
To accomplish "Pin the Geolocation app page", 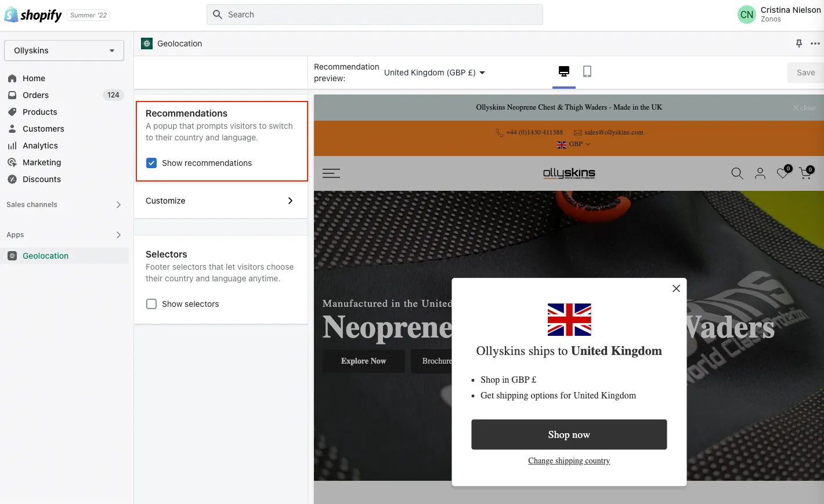I will [798, 43].
